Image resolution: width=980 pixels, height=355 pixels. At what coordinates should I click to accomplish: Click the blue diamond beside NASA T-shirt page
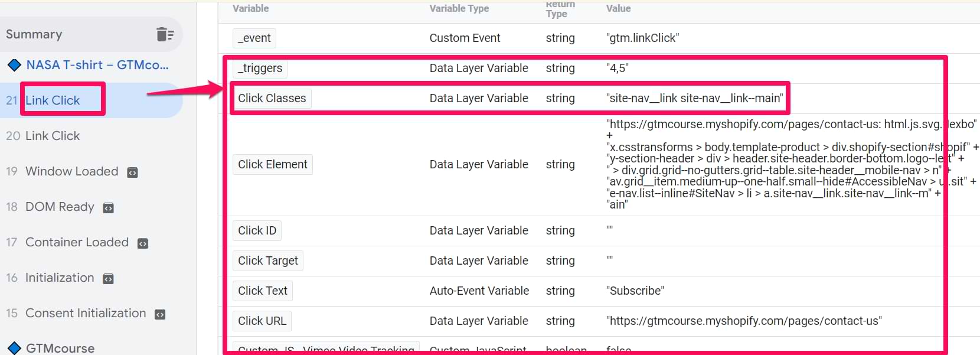click(x=14, y=65)
